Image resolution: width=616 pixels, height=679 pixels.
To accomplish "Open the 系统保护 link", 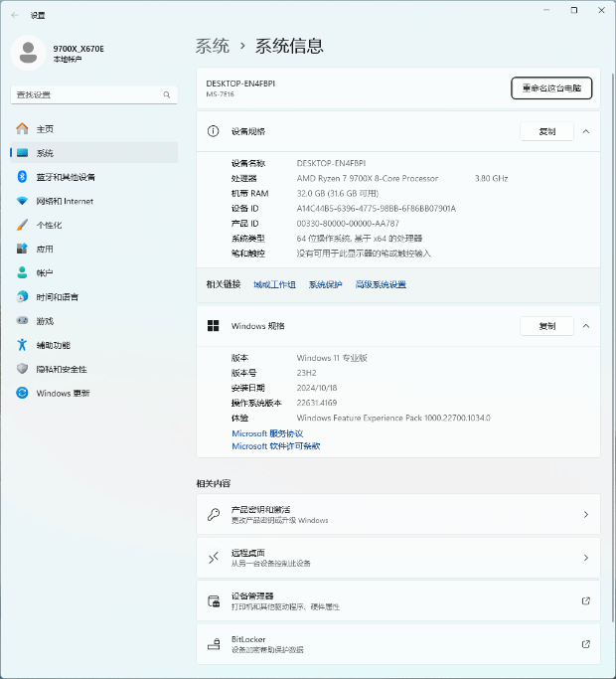I will pyautogui.click(x=326, y=284).
